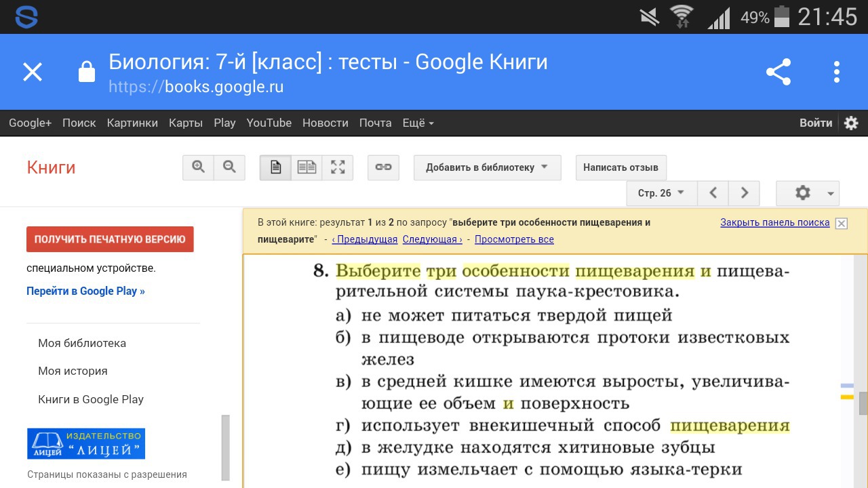Close the browser tab with X
This screenshot has height=488, width=868.
point(33,72)
